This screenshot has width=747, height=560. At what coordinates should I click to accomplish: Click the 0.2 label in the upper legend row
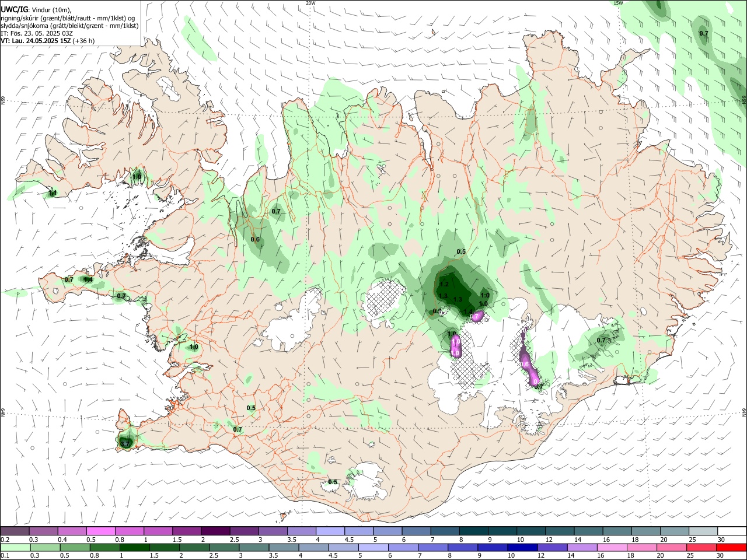click(5, 540)
